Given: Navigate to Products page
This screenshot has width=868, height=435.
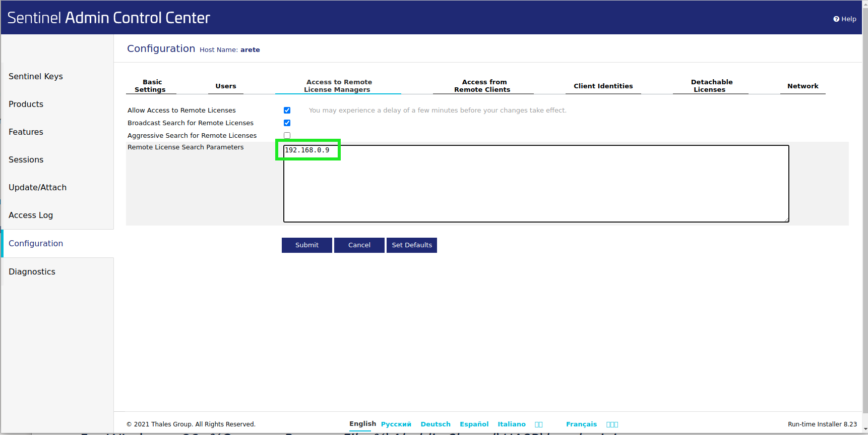Looking at the screenshot, I should [26, 104].
